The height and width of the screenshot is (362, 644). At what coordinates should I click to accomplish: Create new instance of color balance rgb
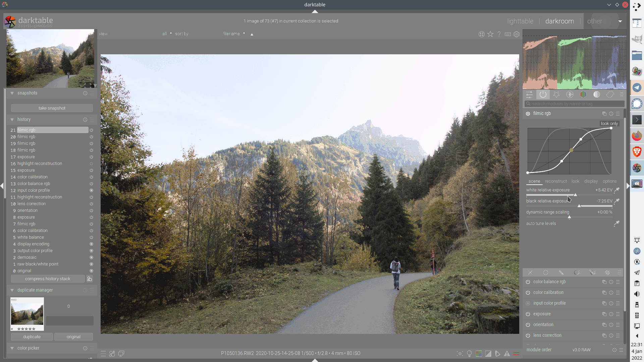pos(604,282)
